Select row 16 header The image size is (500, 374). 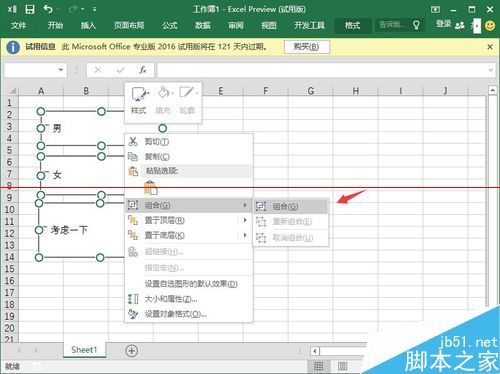[x=9, y=281]
